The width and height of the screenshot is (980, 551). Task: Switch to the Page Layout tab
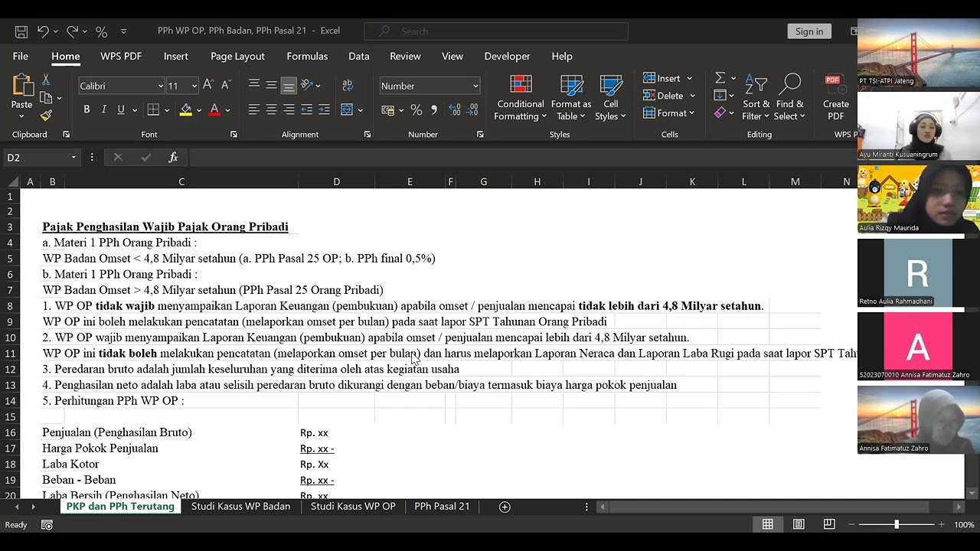click(x=237, y=56)
